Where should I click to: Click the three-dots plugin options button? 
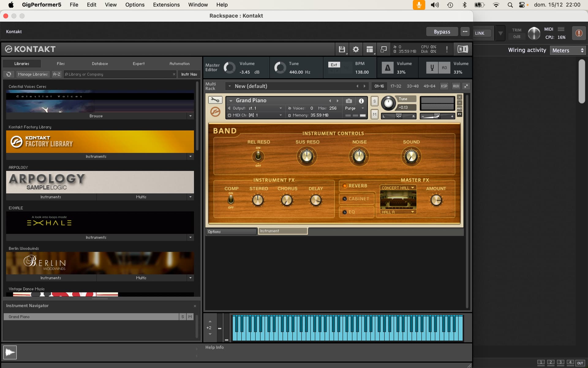(x=465, y=32)
